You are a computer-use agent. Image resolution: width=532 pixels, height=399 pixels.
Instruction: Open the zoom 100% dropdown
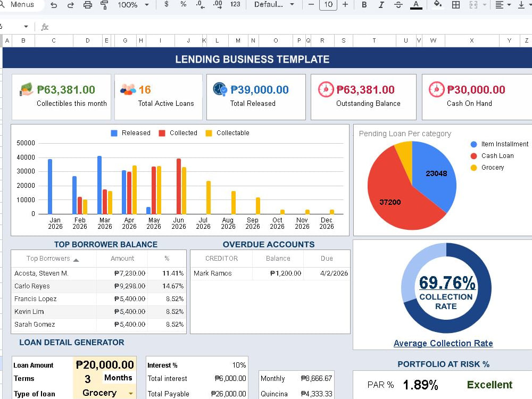[133, 5]
